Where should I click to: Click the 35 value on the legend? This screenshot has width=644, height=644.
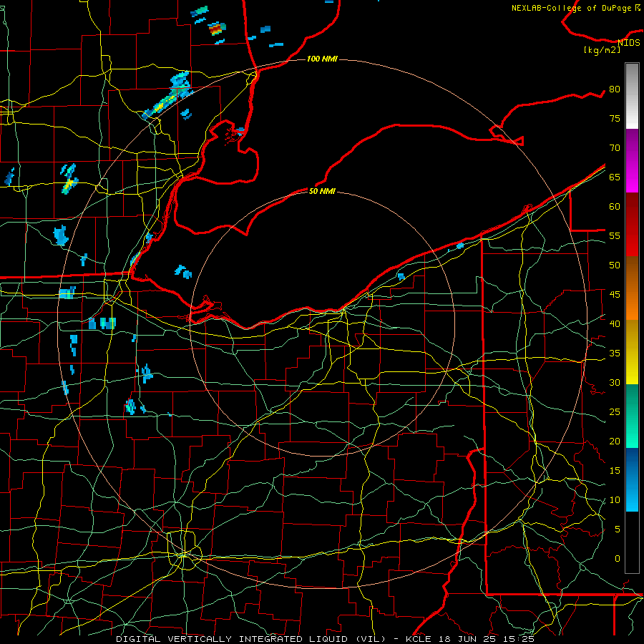click(615, 353)
